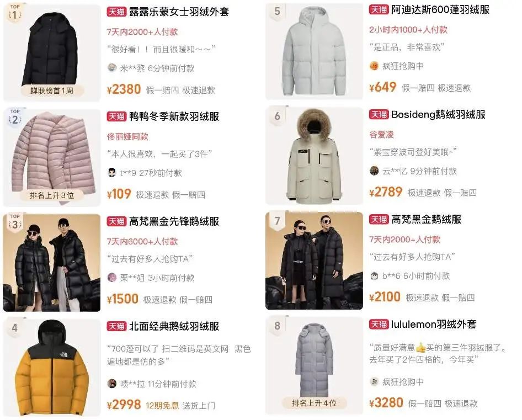Click the flame icon beside 疯狂抢购中 on Adidas
This screenshot has height=420, width=522.
374,66
